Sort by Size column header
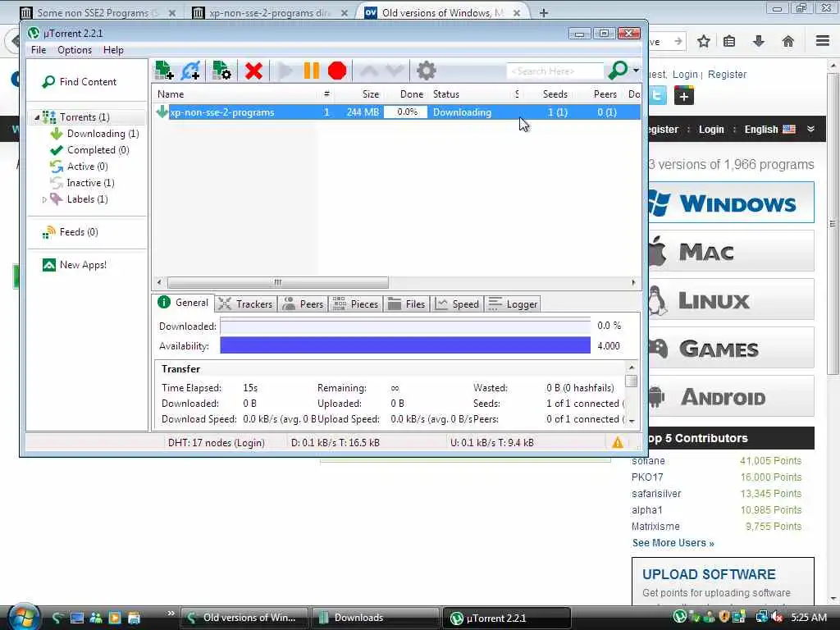The height and width of the screenshot is (630, 840). pos(370,94)
